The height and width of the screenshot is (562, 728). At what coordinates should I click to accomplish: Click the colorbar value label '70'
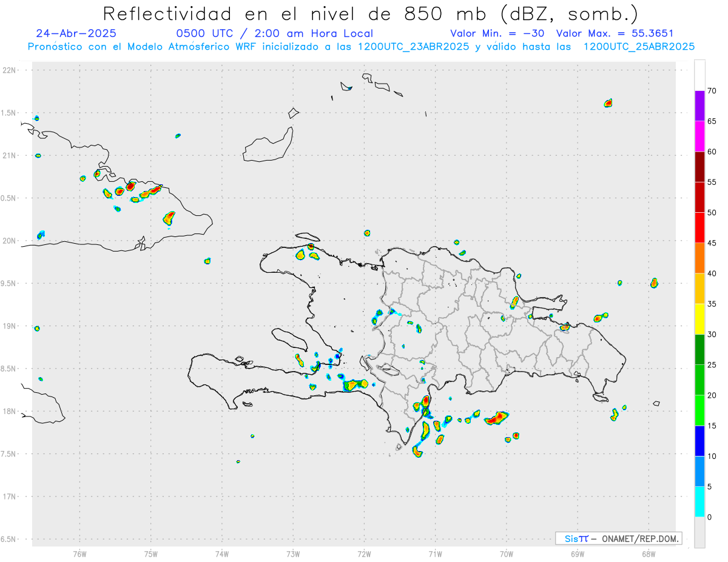pos(712,91)
